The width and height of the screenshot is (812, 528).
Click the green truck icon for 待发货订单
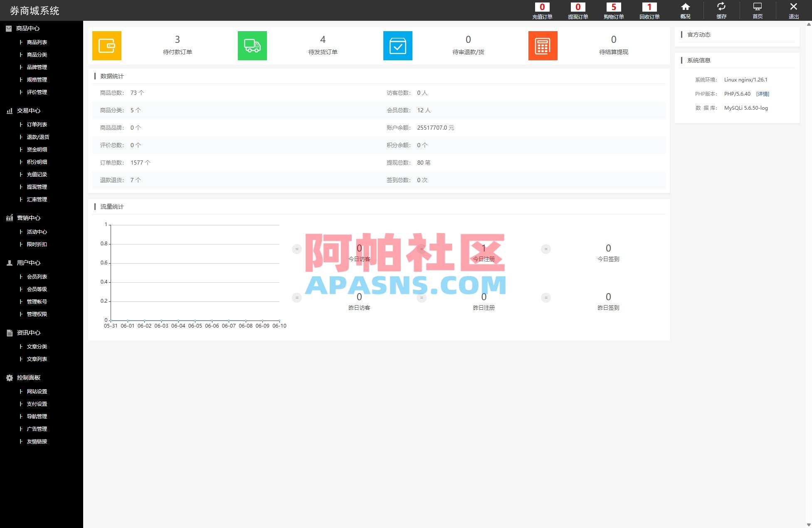pyautogui.click(x=252, y=46)
